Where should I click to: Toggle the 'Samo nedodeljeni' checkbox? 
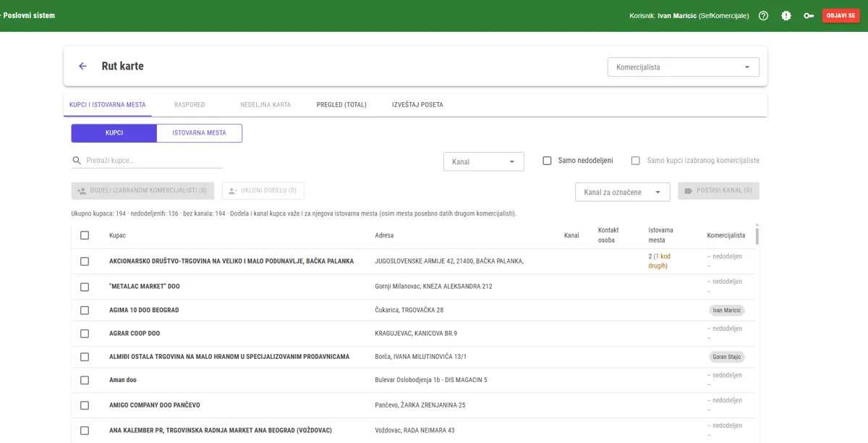click(x=547, y=161)
